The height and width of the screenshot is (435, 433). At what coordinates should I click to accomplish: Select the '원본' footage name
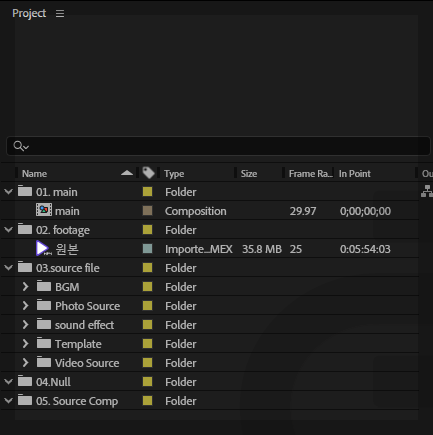67,249
